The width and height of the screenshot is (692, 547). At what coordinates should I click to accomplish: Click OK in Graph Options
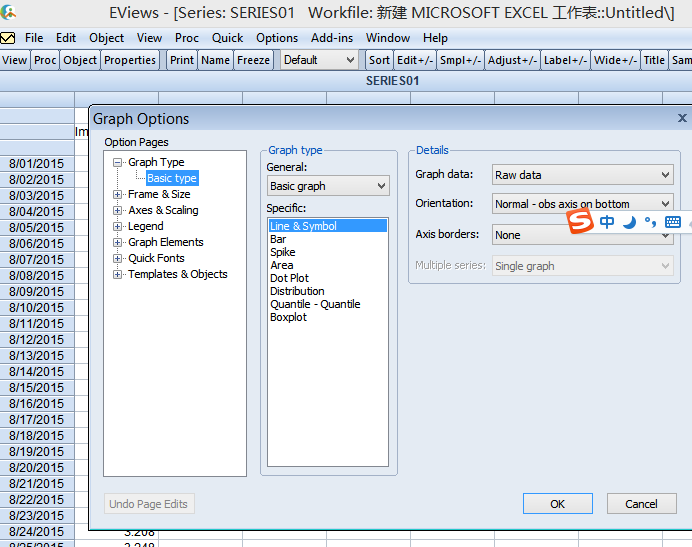[557, 504]
